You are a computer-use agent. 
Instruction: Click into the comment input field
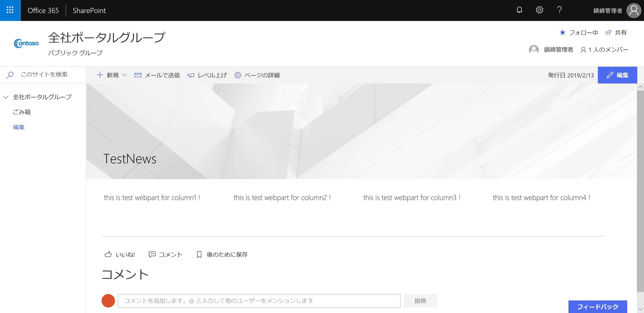(x=259, y=301)
